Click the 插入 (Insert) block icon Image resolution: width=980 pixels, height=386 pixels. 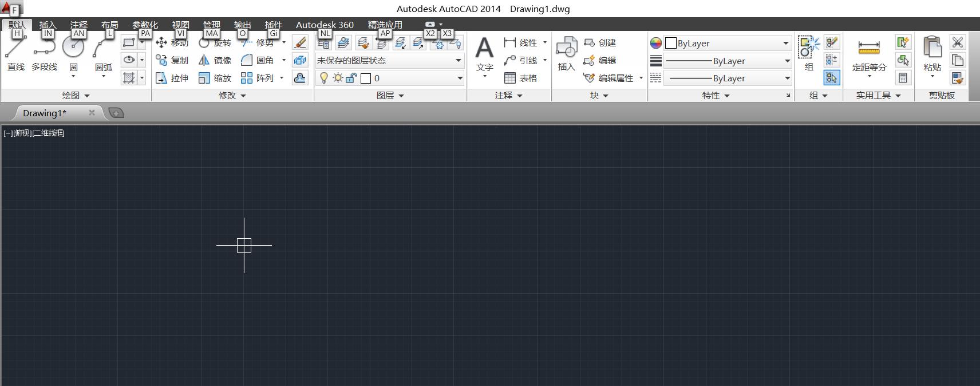(x=566, y=53)
